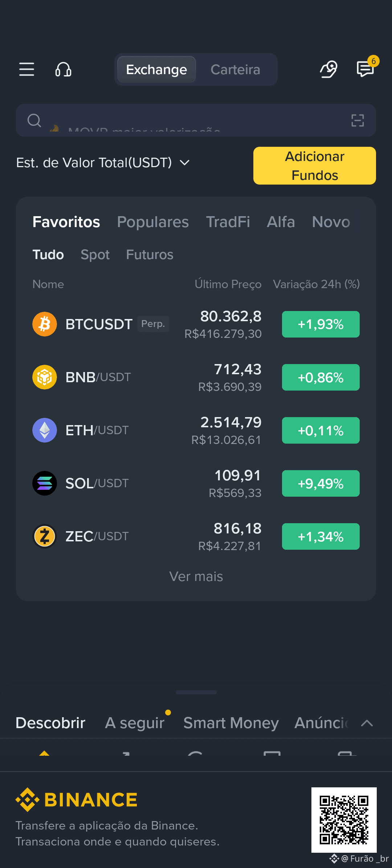Open the hamburger menu icon

point(26,69)
